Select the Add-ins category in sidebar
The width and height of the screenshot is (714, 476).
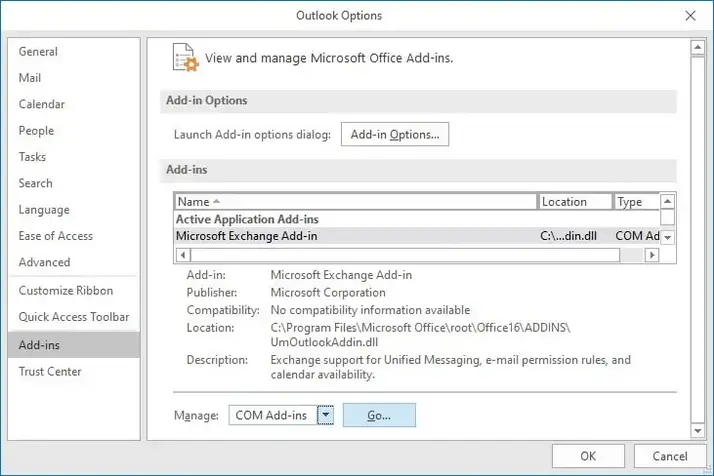[74, 345]
